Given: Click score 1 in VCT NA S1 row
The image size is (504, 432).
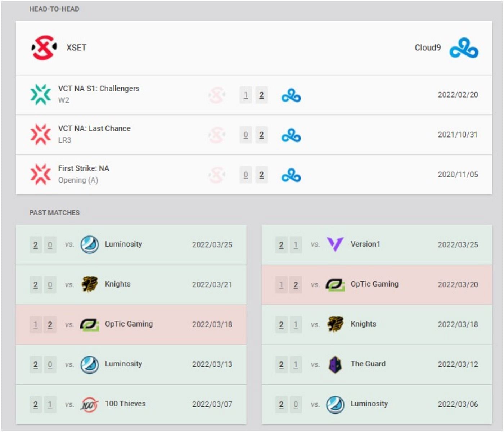Looking at the screenshot, I should click(x=246, y=95).
